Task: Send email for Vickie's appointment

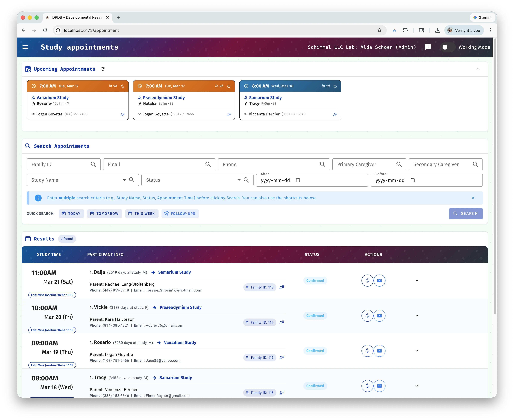Action: pos(379,316)
